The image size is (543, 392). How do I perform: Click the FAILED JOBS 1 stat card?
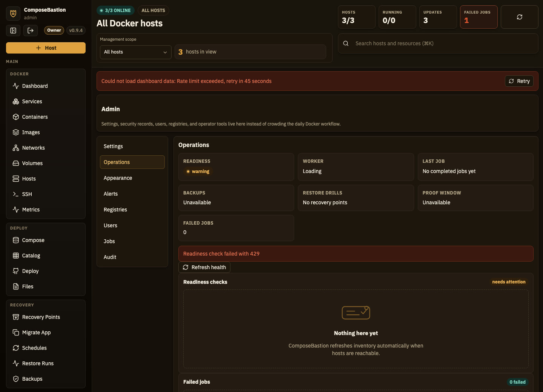(479, 17)
